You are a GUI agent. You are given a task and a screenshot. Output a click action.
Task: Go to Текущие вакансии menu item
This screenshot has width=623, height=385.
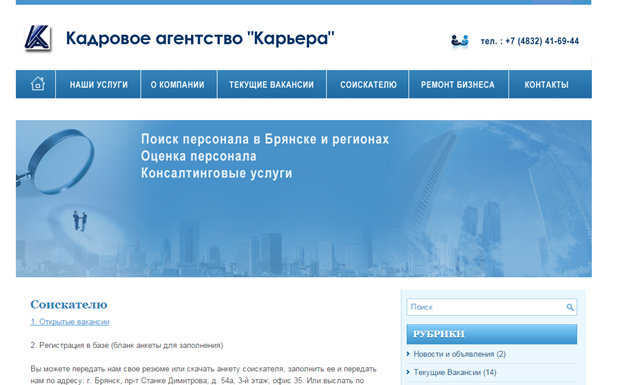pyautogui.click(x=271, y=84)
